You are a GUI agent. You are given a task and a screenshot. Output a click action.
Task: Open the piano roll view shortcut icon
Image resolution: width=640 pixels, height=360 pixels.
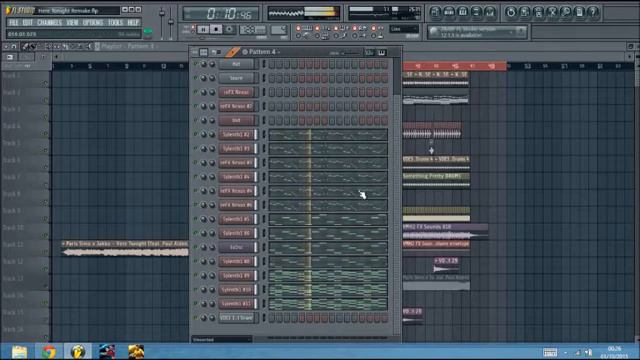462,13
